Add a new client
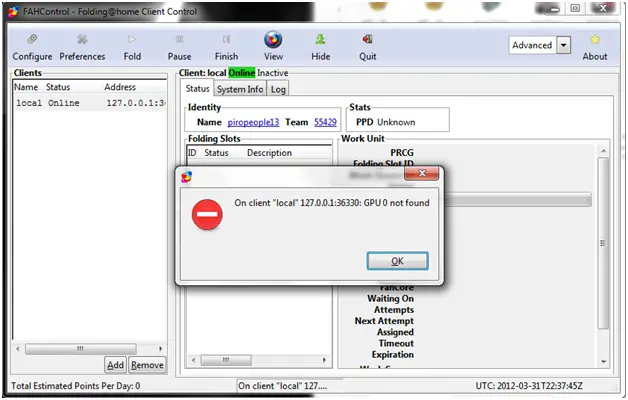The image size is (628, 400). pyautogui.click(x=115, y=365)
